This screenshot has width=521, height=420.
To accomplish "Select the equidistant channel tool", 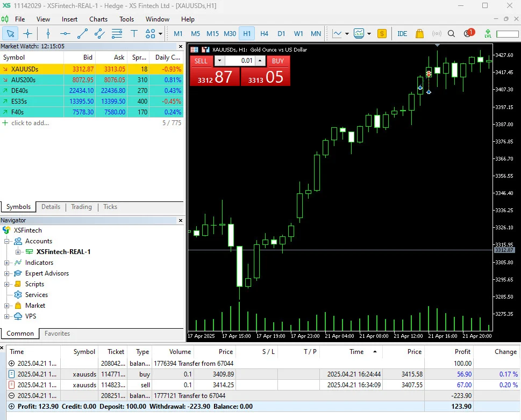I will point(99,33).
